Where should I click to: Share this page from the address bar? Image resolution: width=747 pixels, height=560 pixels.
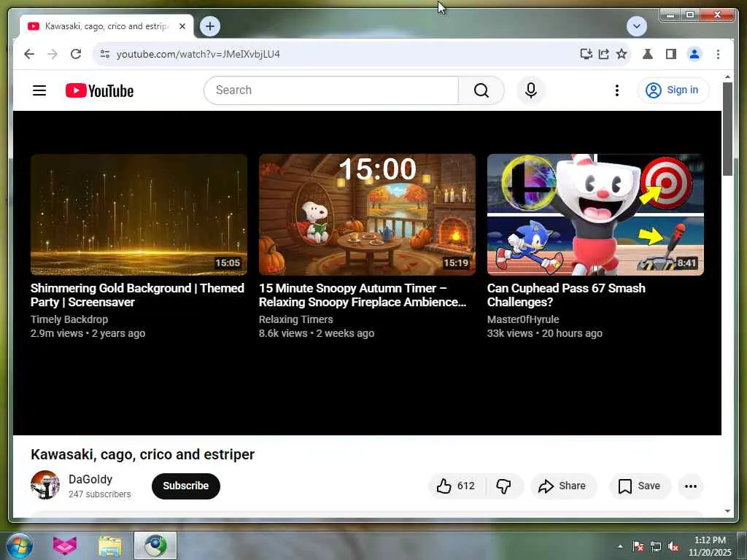pyautogui.click(x=603, y=54)
